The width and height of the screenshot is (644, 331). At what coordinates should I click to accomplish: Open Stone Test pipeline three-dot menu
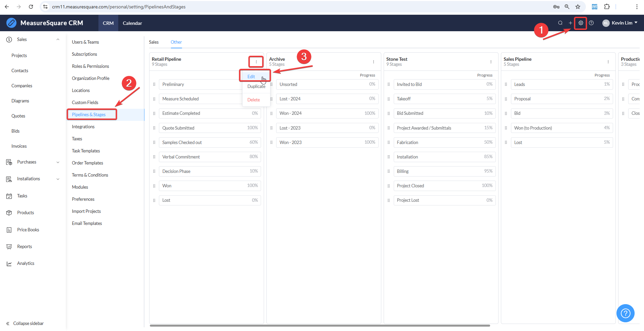point(491,62)
